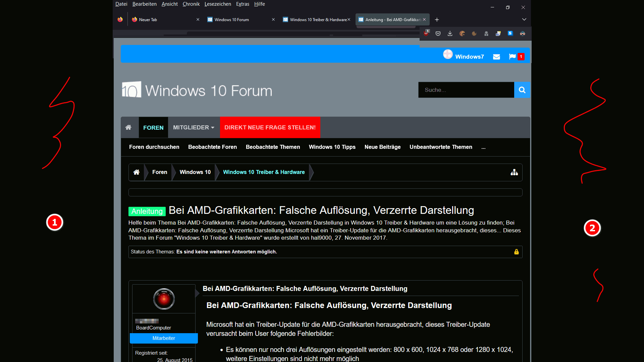Screen dimensions: 644x362
Task: Click the Windows 10 breadcrumb link
Action: 195,172
